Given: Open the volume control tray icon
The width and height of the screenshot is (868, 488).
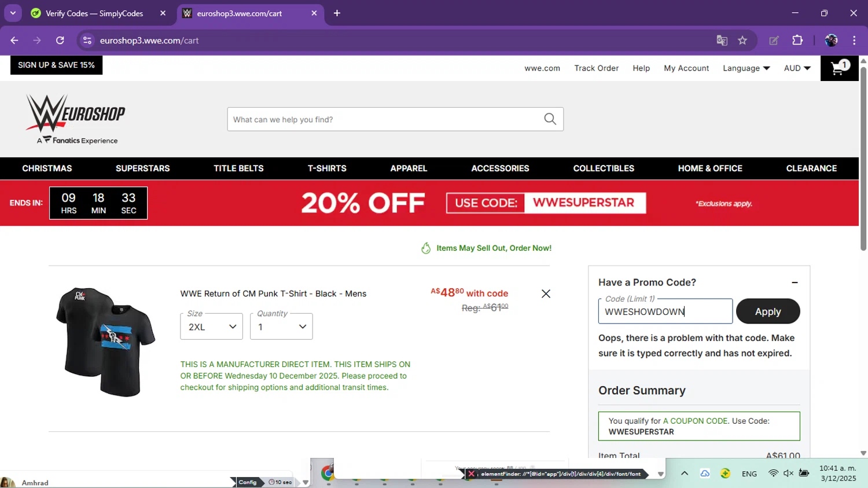Looking at the screenshot, I should coord(788,474).
